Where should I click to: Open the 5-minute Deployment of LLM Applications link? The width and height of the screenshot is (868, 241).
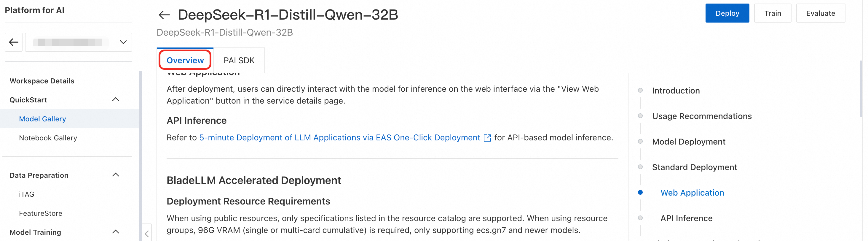[339, 138]
